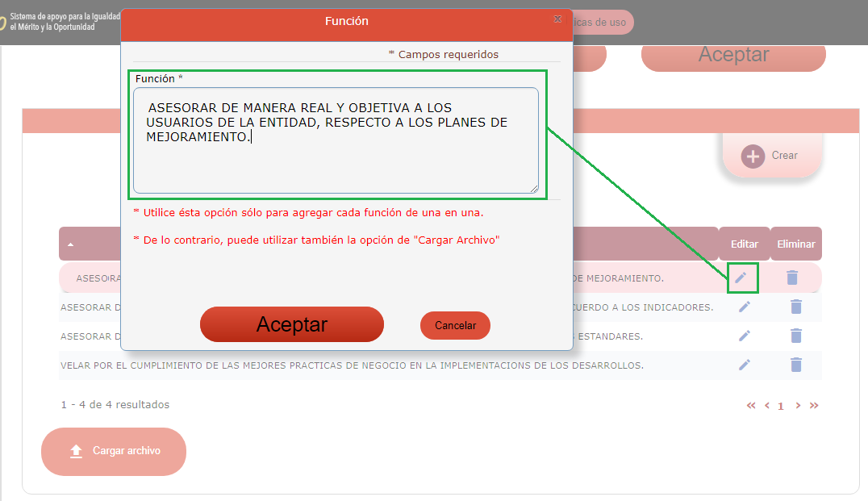Go to the previous results page
Viewport: 868px width, 501px height.
767,406
